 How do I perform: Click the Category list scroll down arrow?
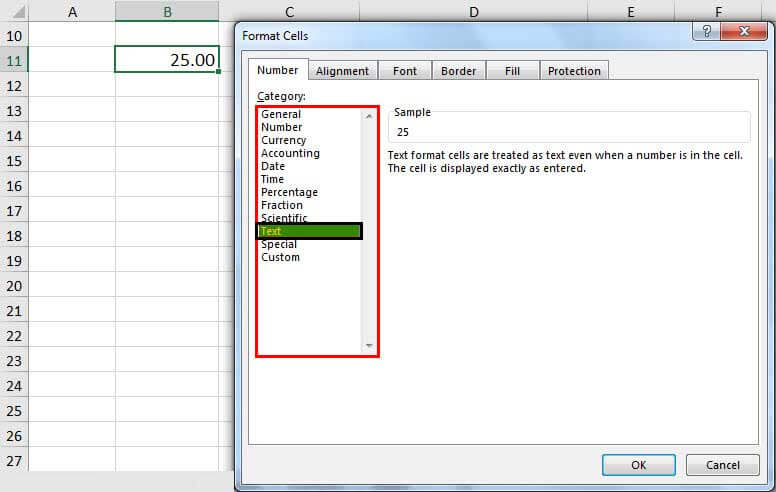[369, 345]
